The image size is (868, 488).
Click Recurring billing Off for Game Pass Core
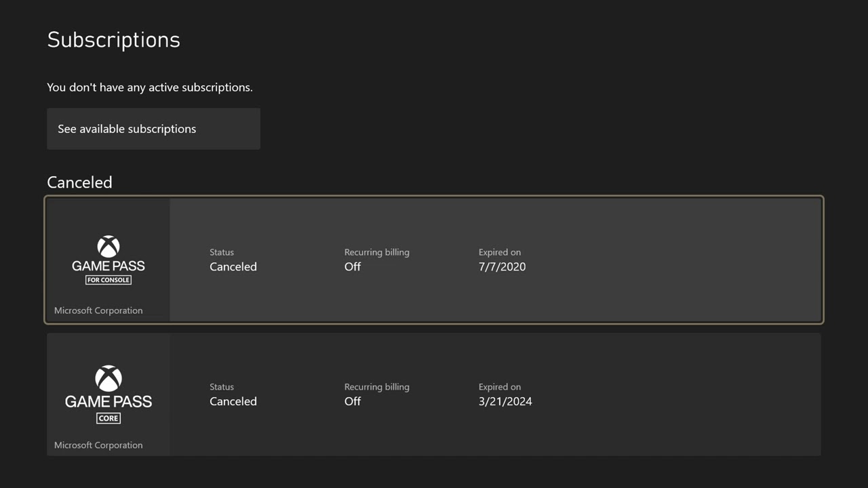pos(353,401)
